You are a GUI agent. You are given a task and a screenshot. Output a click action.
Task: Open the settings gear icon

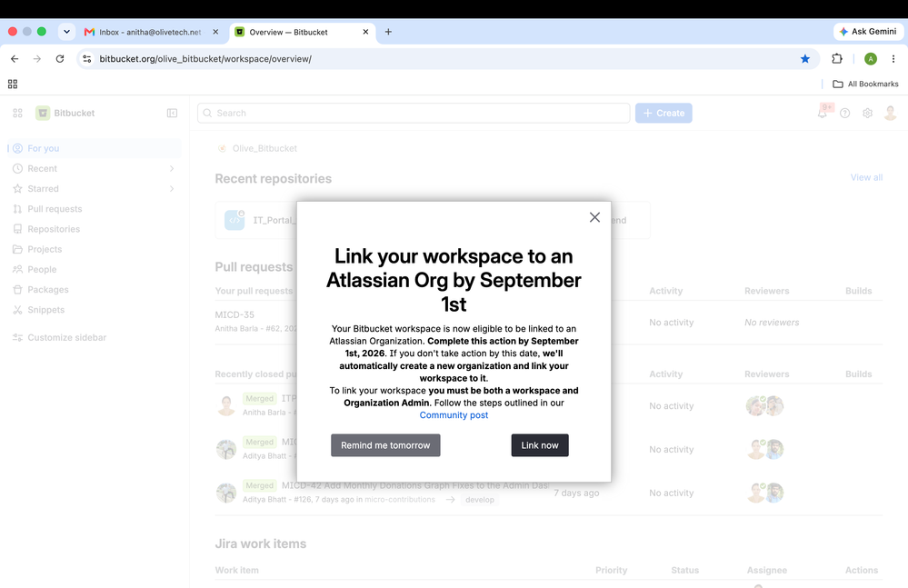pos(867,113)
